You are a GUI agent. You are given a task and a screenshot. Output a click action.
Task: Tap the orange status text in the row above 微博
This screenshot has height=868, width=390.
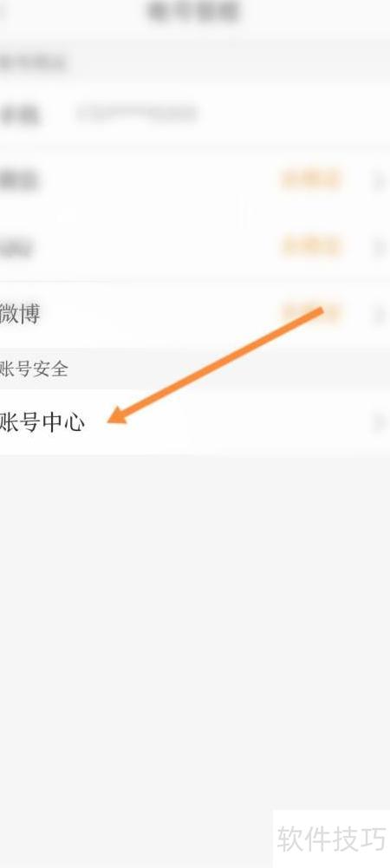pyautogui.click(x=309, y=246)
